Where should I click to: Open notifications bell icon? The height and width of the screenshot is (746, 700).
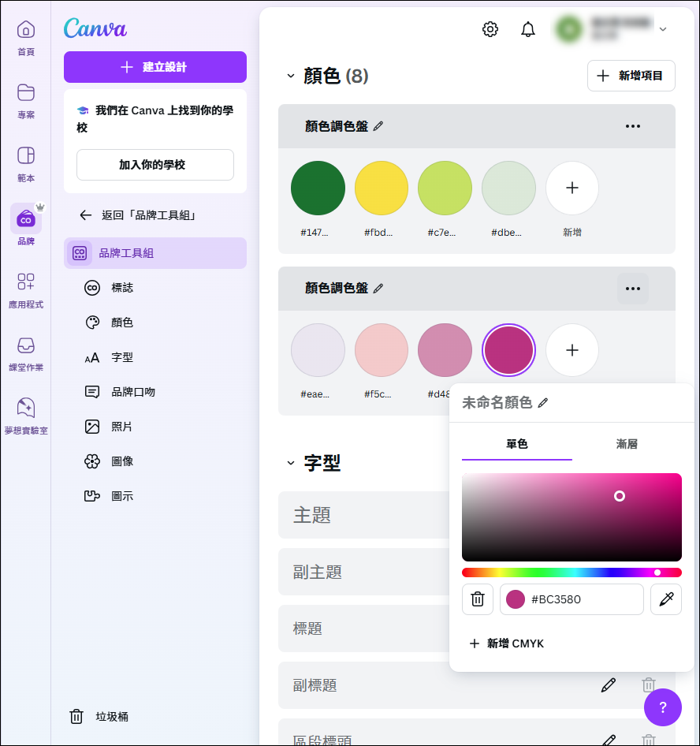click(528, 29)
